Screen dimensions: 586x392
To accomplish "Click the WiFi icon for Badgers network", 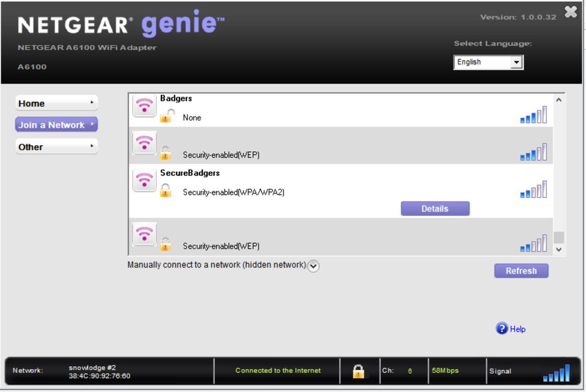I will click(144, 105).
